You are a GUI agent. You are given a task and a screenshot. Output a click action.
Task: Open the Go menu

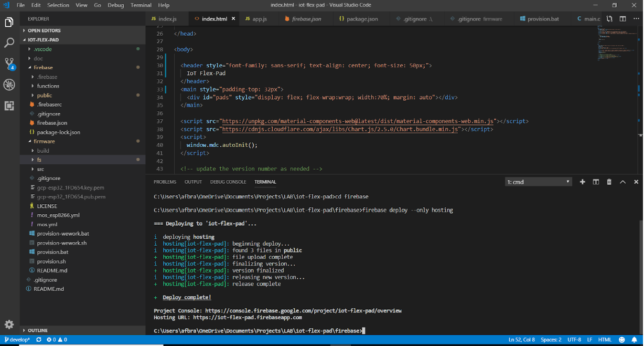coord(98,5)
